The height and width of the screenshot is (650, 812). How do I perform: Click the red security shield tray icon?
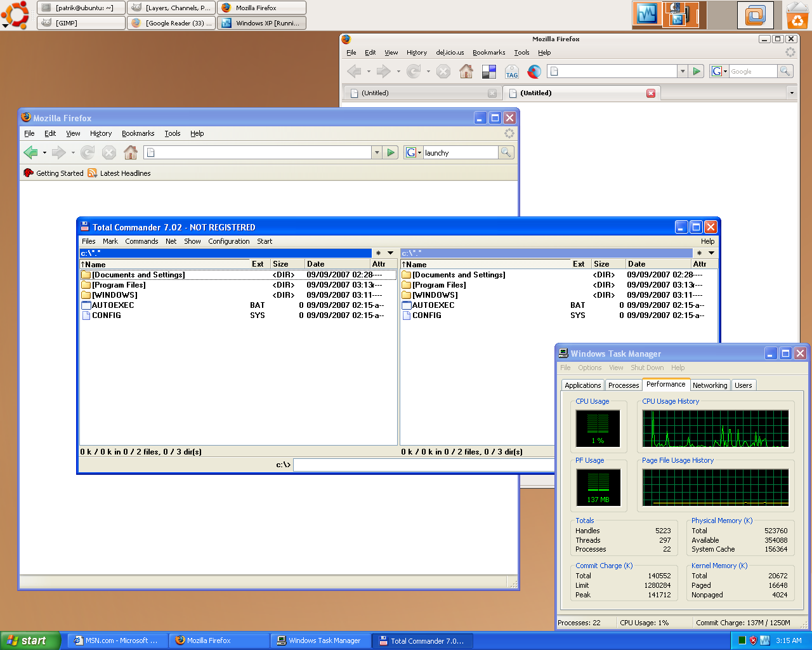click(753, 640)
